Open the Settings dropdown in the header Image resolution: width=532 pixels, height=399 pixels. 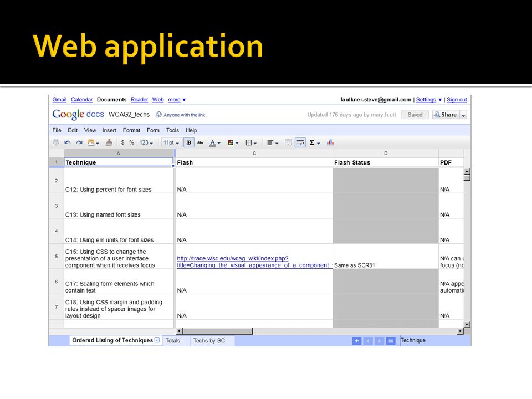point(429,100)
